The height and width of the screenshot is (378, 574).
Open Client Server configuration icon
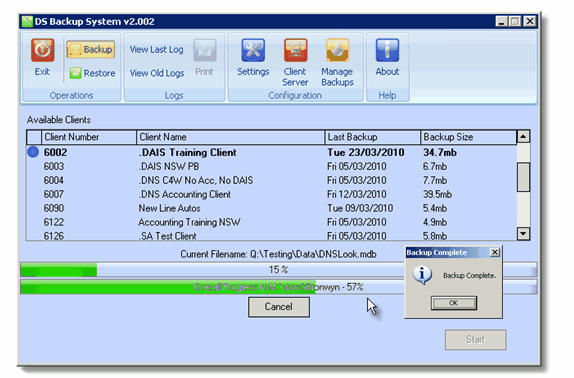295,50
